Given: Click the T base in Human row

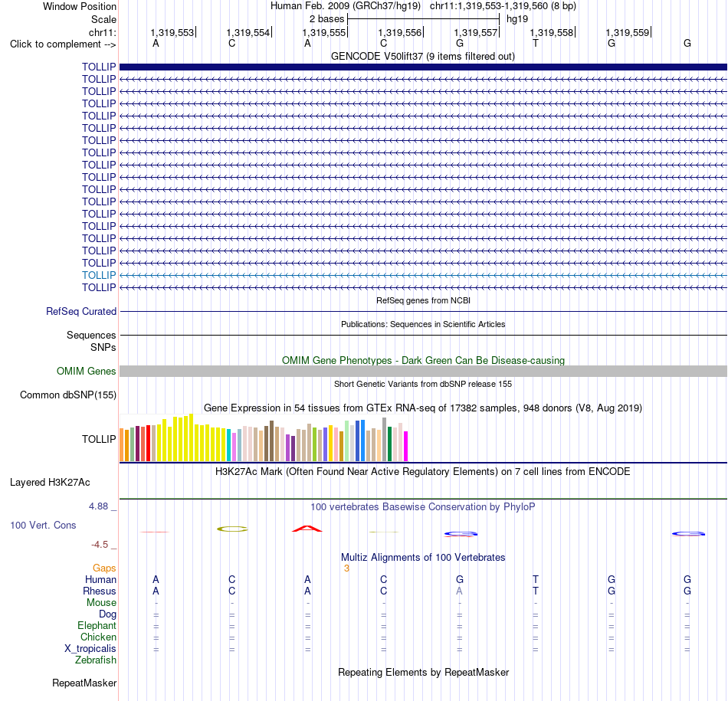Looking at the screenshot, I should point(536,579).
